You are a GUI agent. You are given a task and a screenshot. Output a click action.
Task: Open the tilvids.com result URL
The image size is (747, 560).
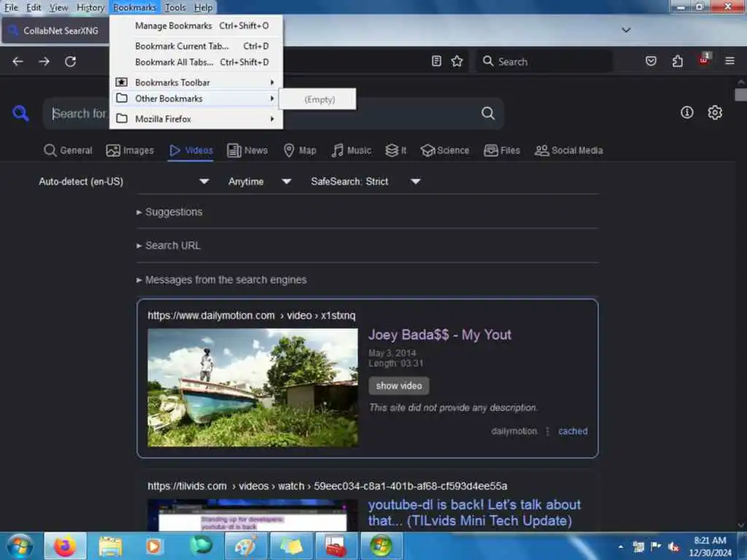click(x=327, y=486)
